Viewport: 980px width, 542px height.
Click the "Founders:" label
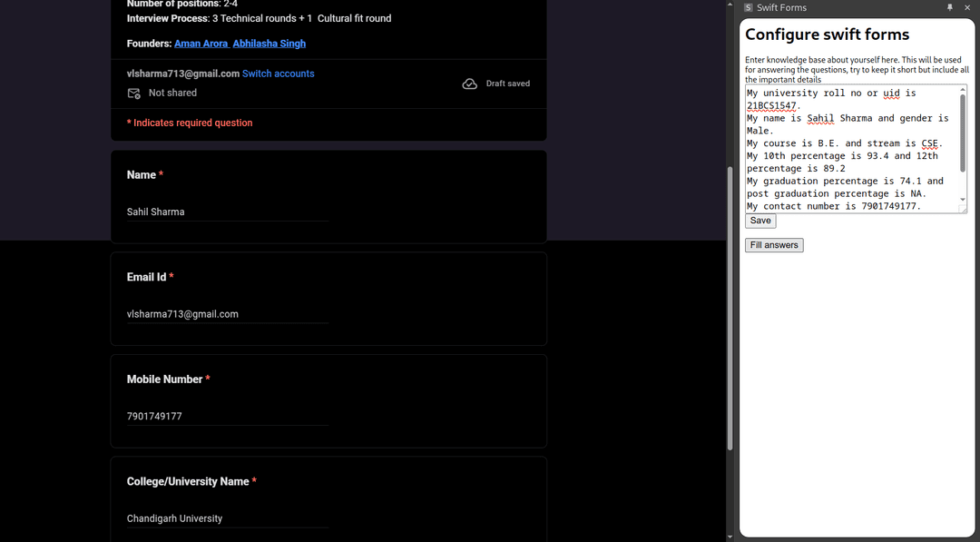[149, 44]
